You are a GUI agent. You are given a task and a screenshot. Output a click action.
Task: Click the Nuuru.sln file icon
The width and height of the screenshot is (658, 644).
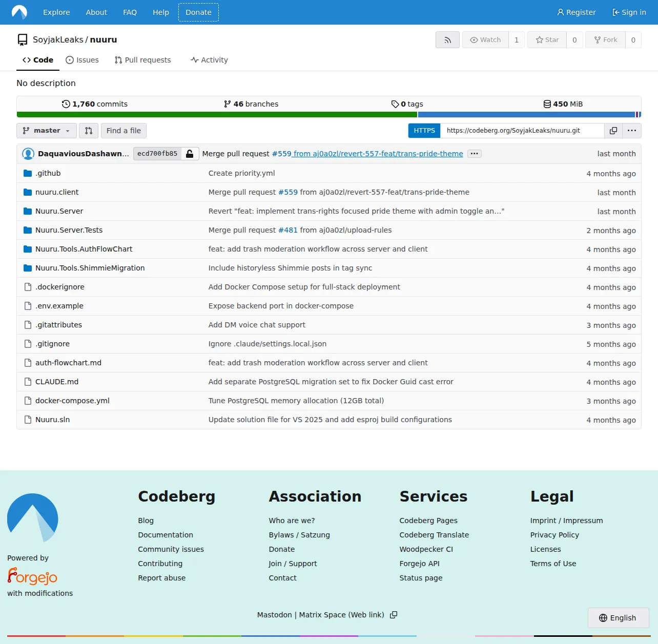click(x=28, y=420)
